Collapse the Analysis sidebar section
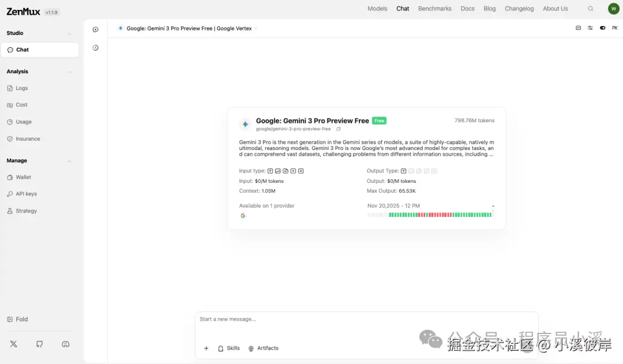The width and height of the screenshot is (623, 364). pyautogui.click(x=69, y=72)
